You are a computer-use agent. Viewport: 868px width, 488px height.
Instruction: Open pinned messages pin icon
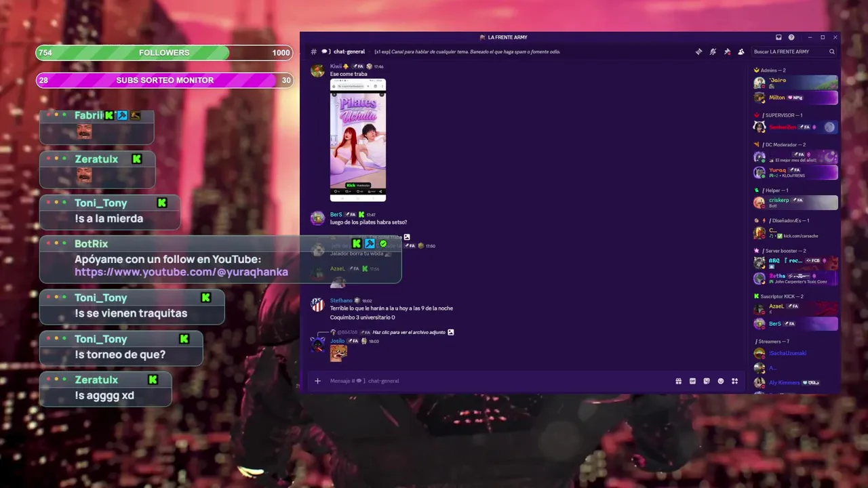point(727,52)
